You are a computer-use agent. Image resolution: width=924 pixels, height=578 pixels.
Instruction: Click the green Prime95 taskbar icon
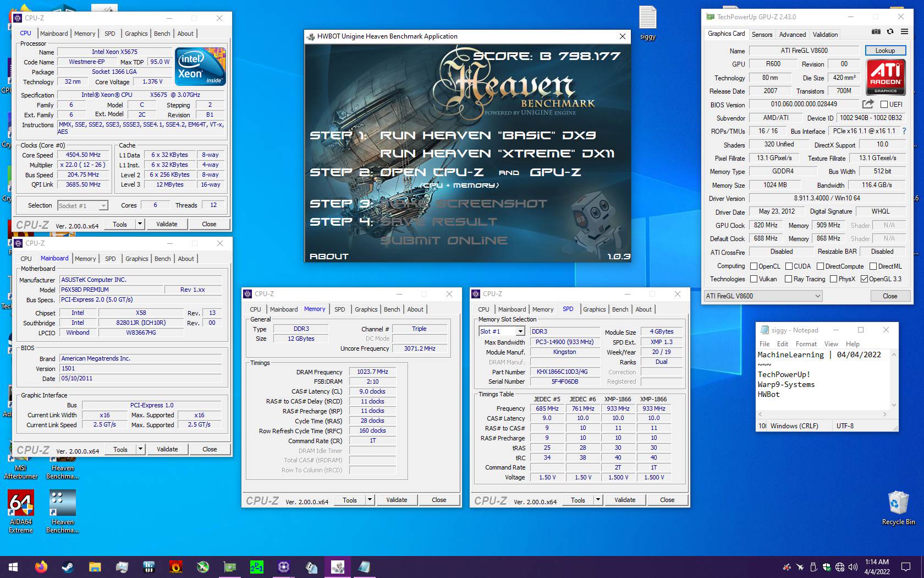pos(257,566)
